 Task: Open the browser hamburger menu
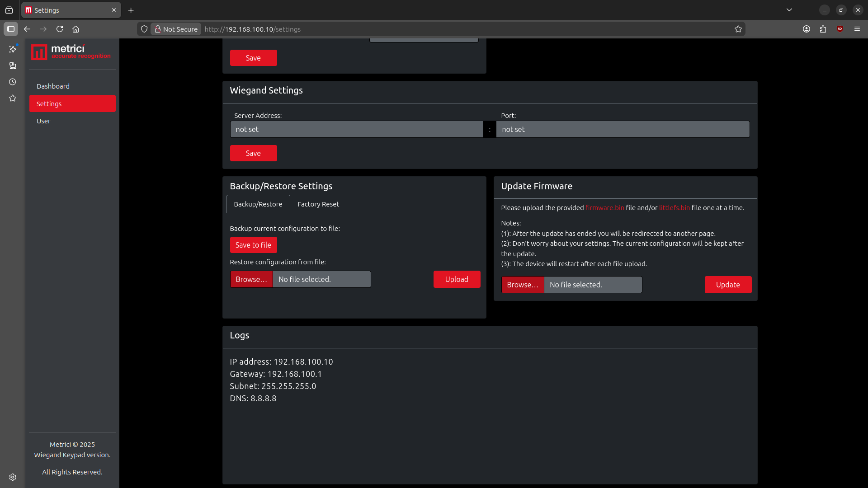click(857, 29)
